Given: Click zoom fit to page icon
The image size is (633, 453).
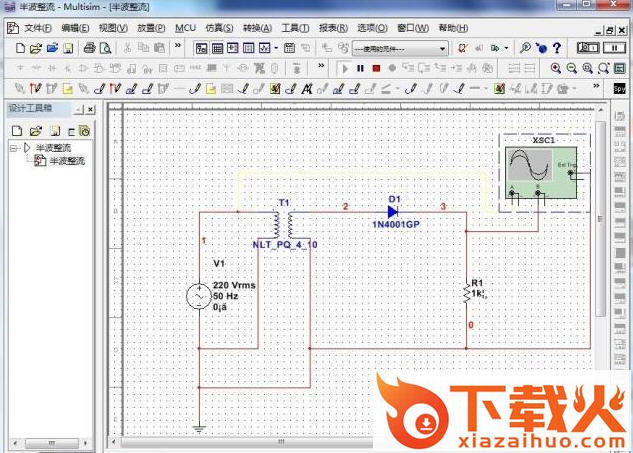Looking at the screenshot, I should point(604,68).
